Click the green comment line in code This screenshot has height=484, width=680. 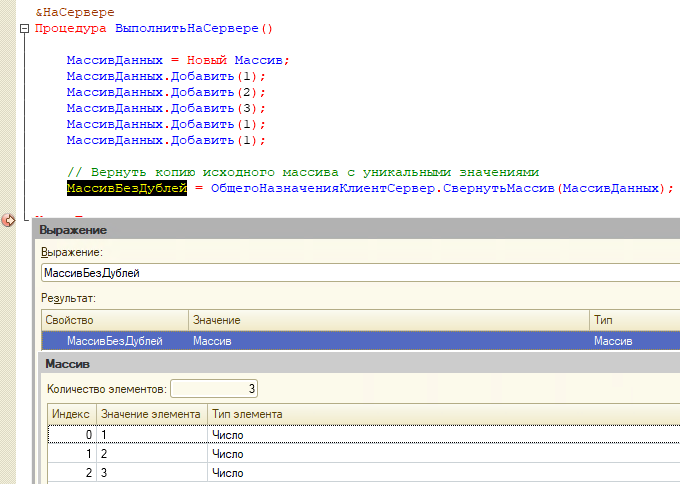click(302, 171)
